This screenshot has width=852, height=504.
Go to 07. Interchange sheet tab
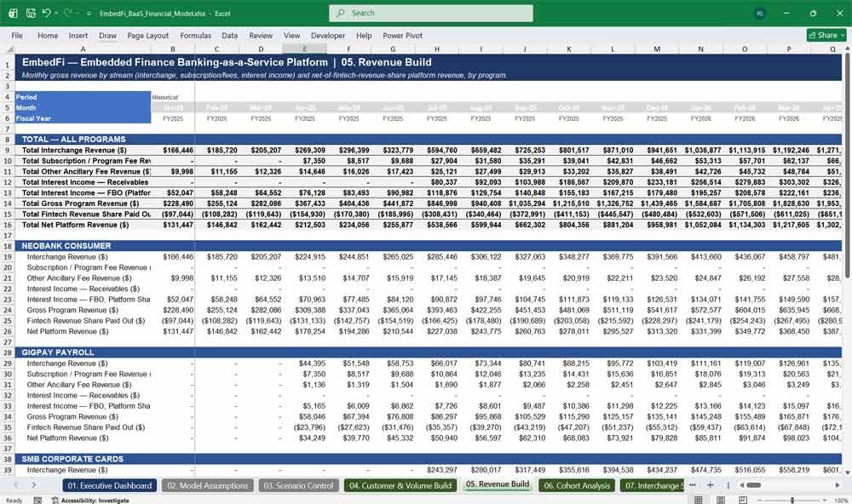[652, 485]
